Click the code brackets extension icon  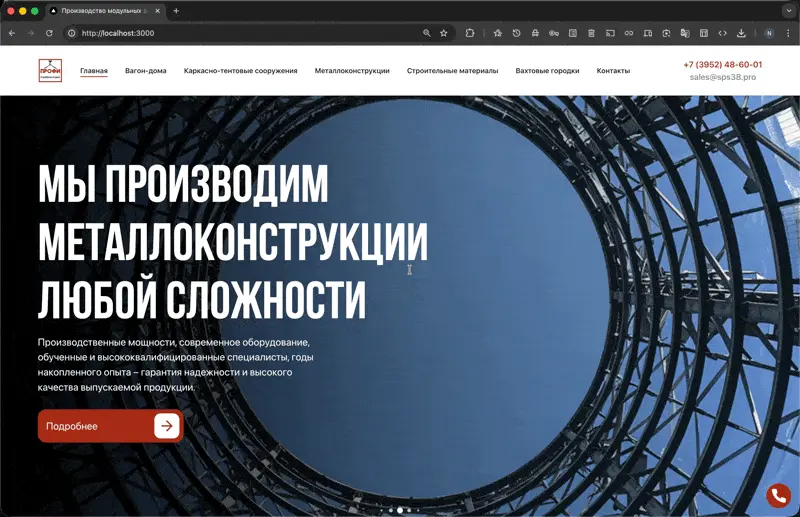click(722, 33)
